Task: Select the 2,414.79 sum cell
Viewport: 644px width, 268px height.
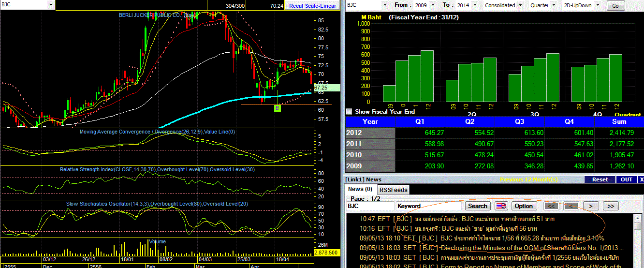Action: point(619,133)
